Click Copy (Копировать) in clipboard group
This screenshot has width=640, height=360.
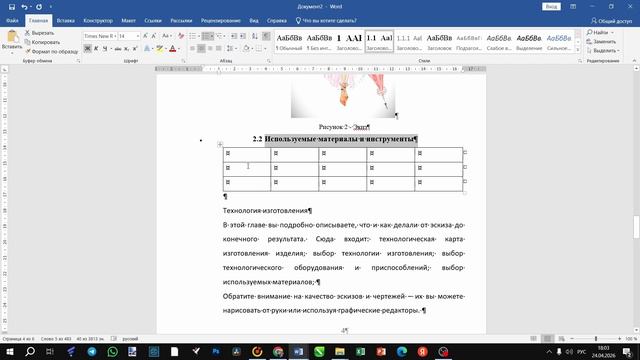pos(42,42)
